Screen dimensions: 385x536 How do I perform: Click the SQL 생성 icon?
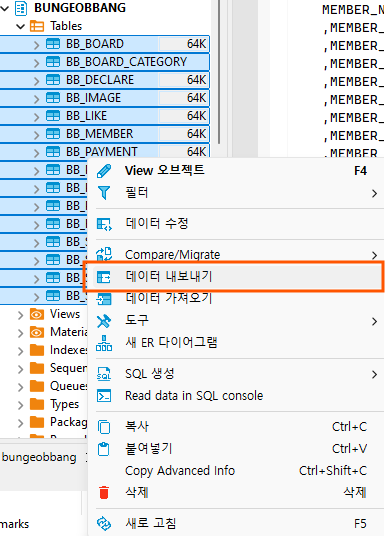click(104, 374)
